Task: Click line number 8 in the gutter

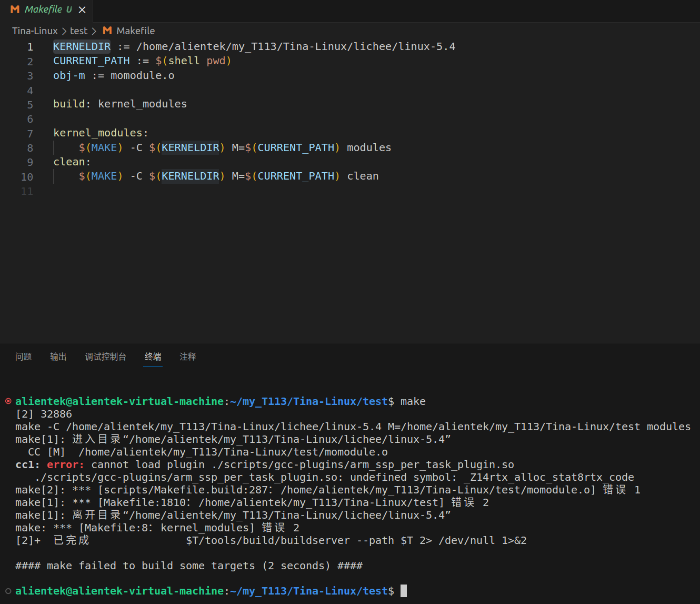Action: (x=30, y=148)
